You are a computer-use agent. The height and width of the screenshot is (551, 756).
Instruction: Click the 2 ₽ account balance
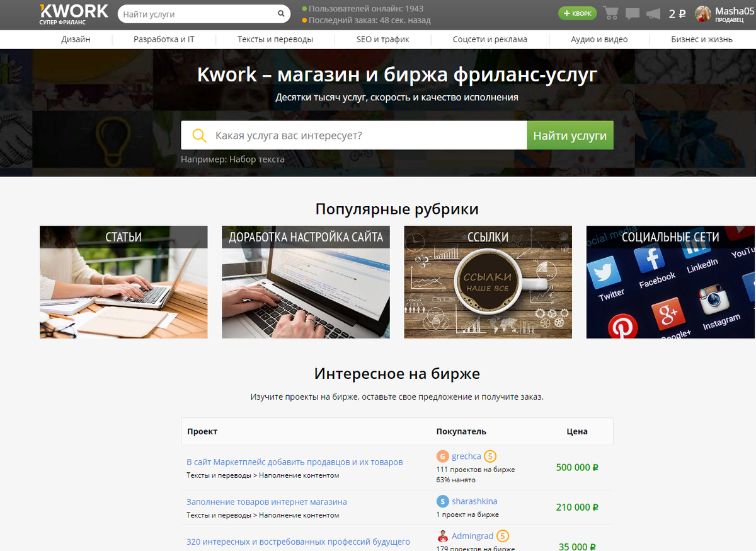tap(677, 14)
